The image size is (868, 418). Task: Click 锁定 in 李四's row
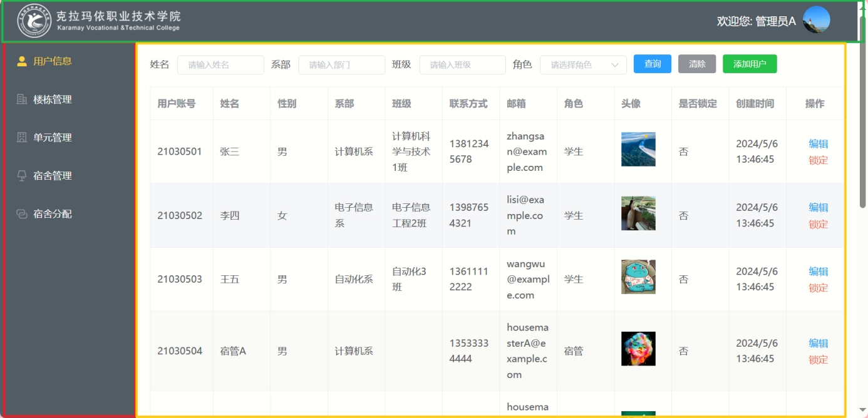[818, 224]
